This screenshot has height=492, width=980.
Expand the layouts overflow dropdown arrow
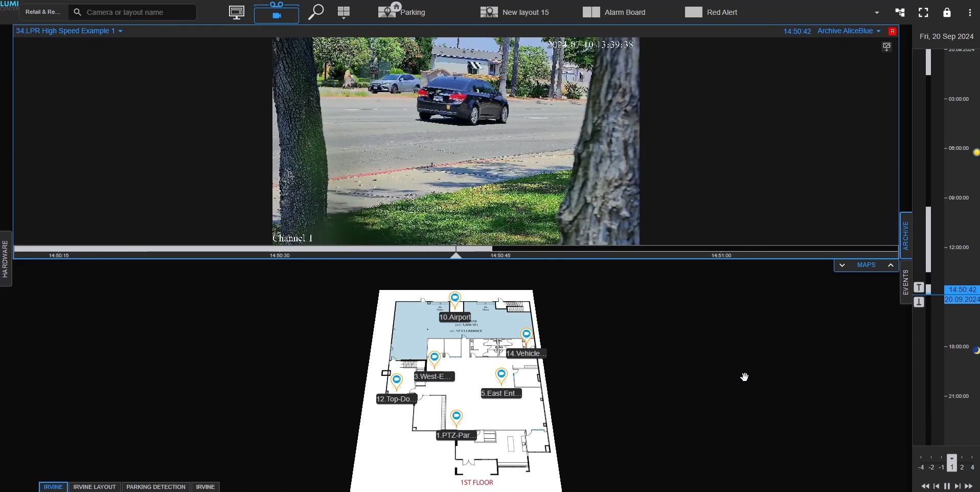[877, 13]
